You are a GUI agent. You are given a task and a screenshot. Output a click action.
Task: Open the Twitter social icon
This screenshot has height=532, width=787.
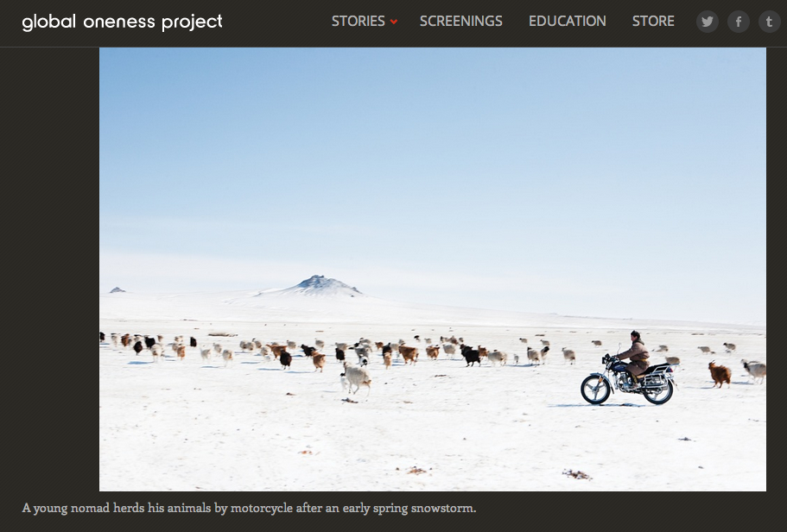coord(708,22)
